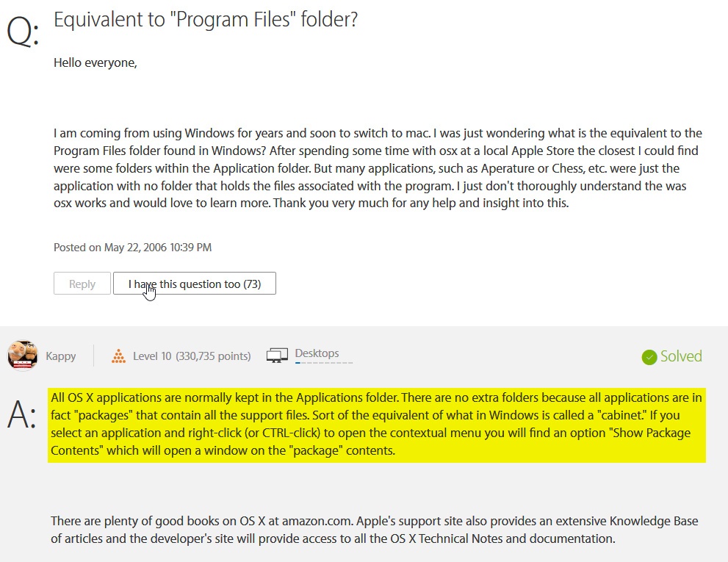The width and height of the screenshot is (728, 562).
Task: Click the Solved status label
Action: [x=681, y=356]
